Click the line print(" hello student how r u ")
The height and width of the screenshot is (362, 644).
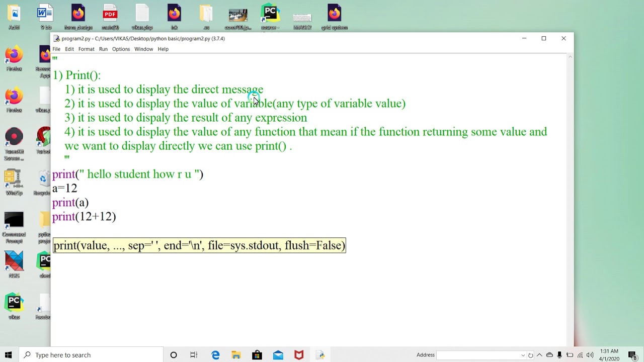coord(128,174)
